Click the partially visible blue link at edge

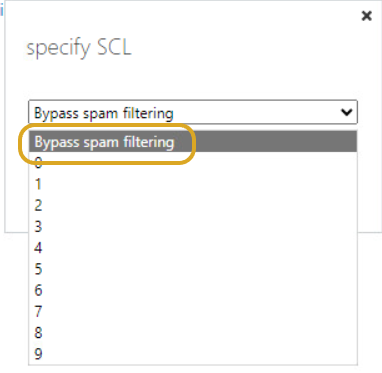coord(1,11)
